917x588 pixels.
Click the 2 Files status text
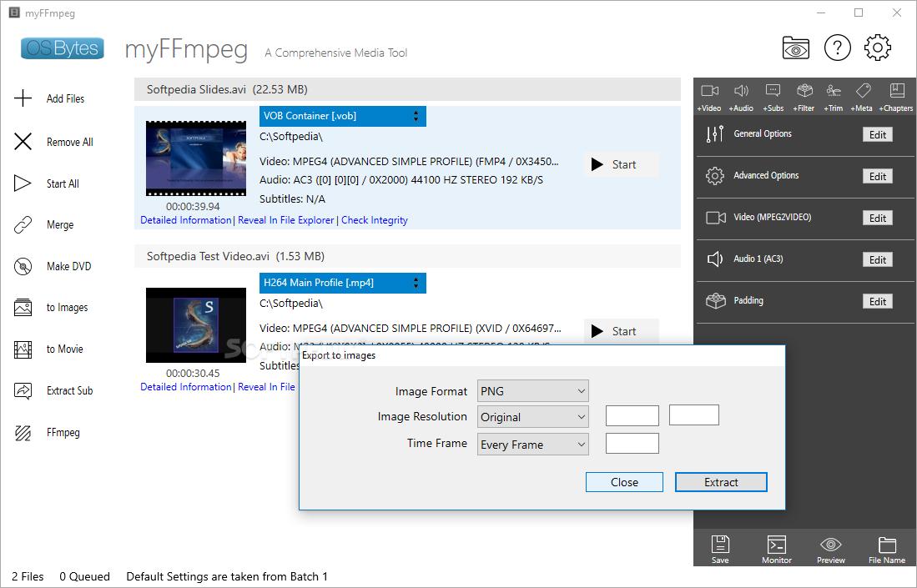point(28,577)
